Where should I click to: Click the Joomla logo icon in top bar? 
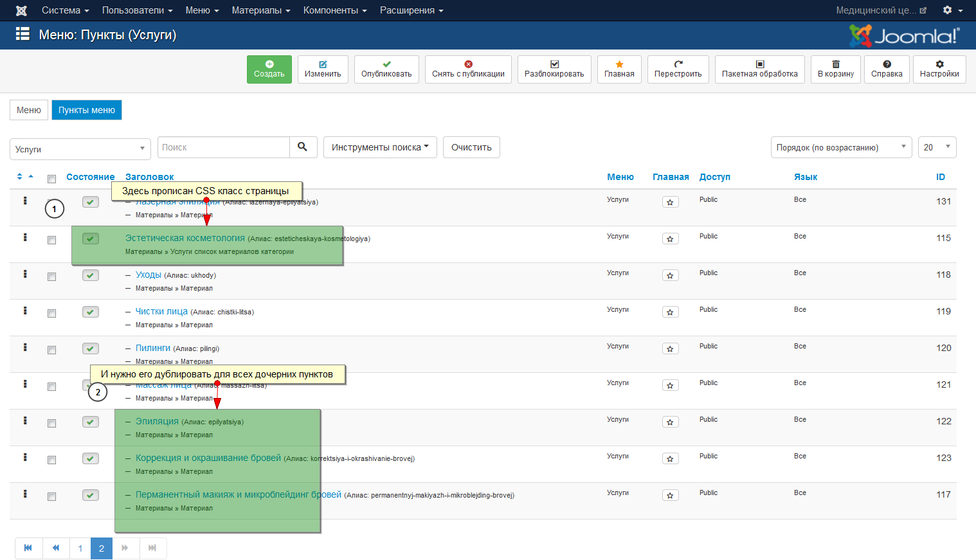21,10
